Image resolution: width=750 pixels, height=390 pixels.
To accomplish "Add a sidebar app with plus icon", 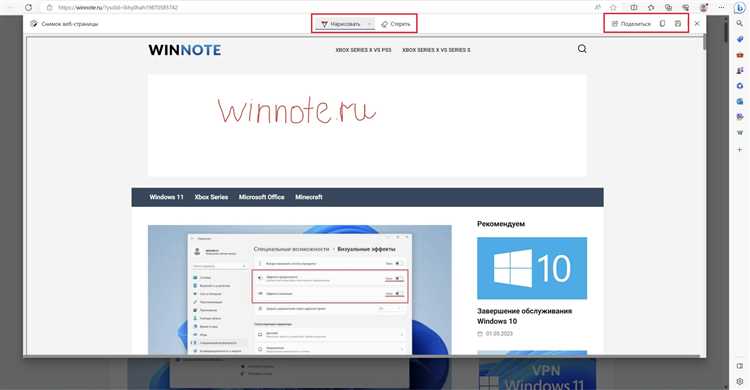I will [x=739, y=150].
